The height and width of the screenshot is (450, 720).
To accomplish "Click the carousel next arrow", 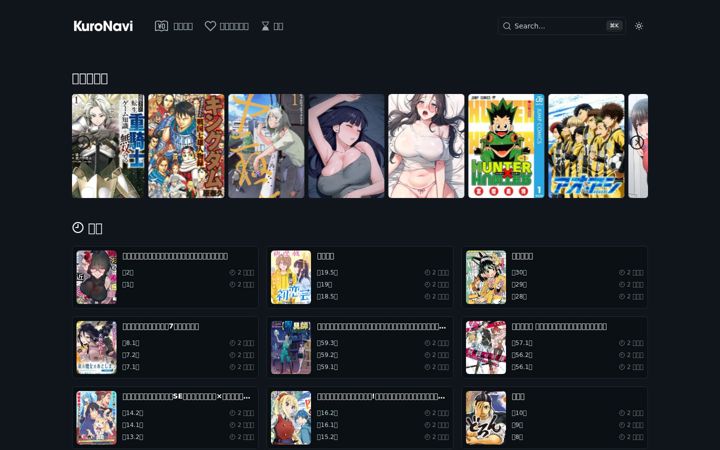I will coord(636,142).
